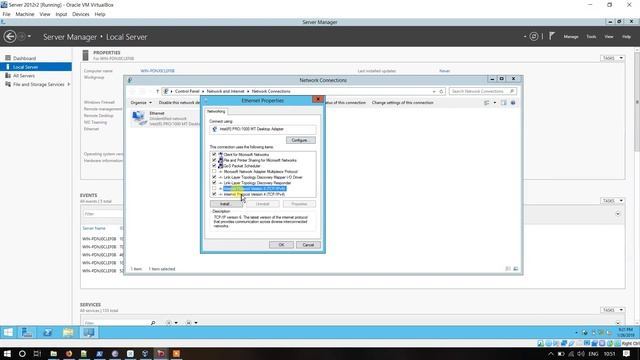Open the view options dropdown in Network Connections
The width and height of the screenshot is (640, 360).
[495, 103]
